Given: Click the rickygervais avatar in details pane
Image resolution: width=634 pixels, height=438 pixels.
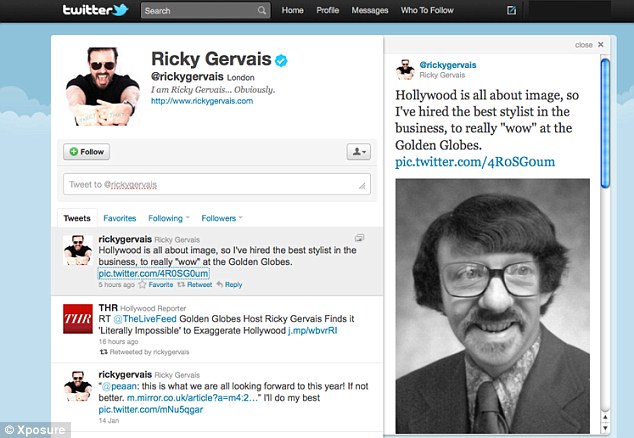Looking at the screenshot, I should click(x=405, y=70).
